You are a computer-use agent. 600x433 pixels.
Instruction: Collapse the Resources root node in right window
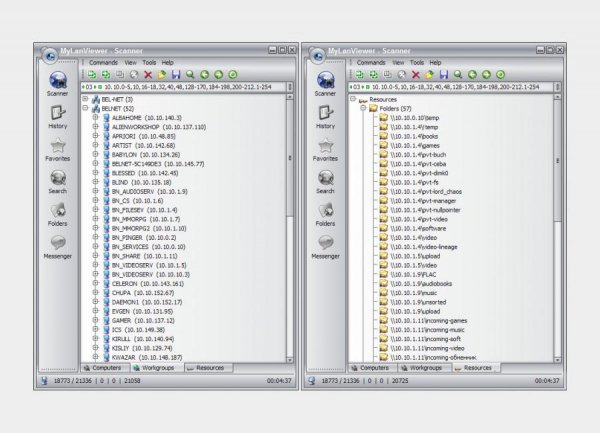pyautogui.click(x=353, y=99)
